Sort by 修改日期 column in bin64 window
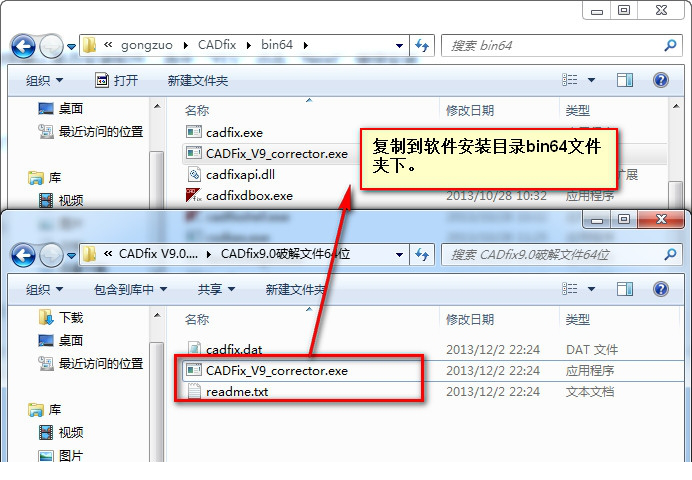The height and width of the screenshot is (480, 692). tap(470, 110)
